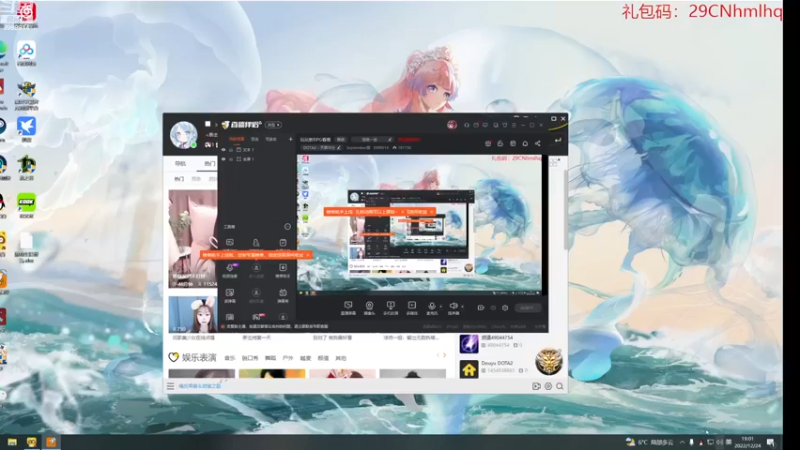
Task: Click the search icon in Douyu bottom bar
Action: [560, 386]
